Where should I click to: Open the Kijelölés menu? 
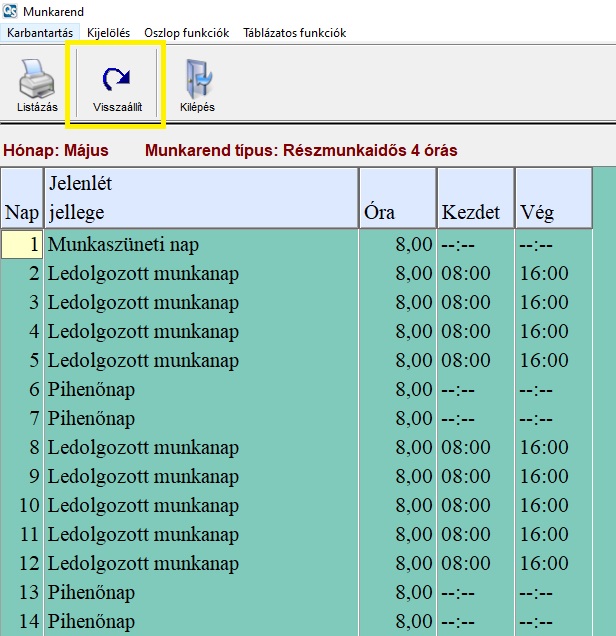(x=109, y=33)
